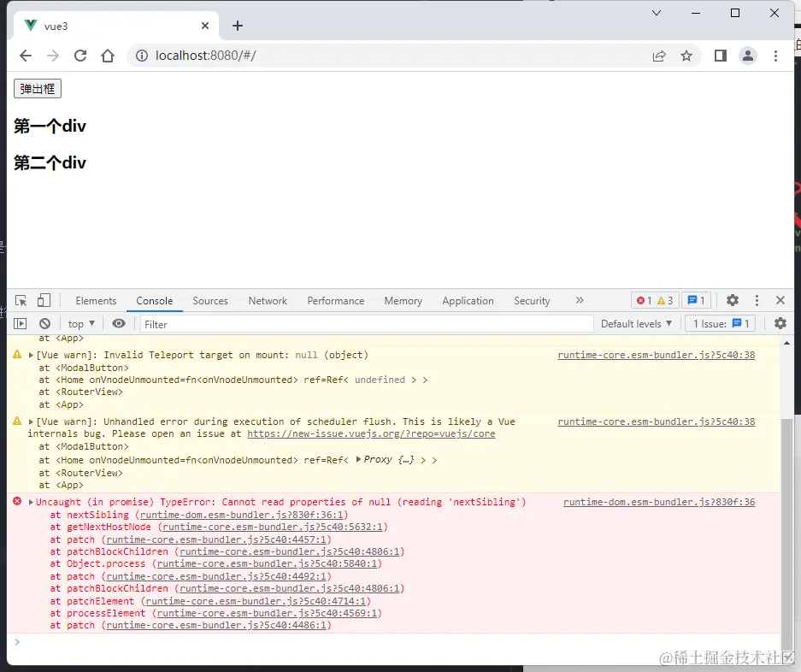The image size is (801, 672).
Task: Activate the inspect element picker
Action: [x=21, y=300]
